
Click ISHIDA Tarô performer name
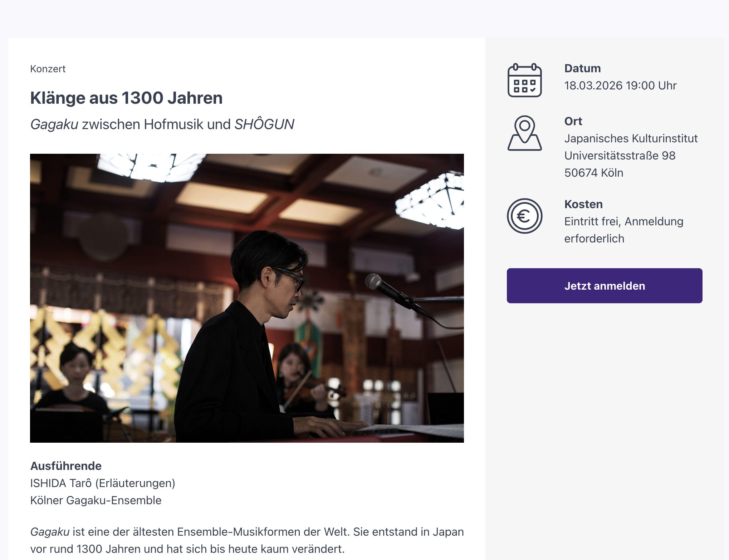coord(103,483)
